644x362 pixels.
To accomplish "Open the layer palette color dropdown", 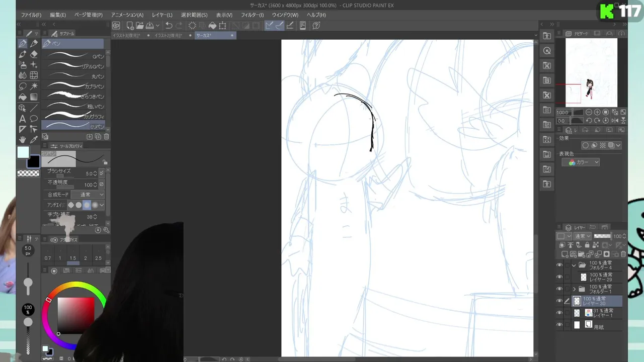I will [x=564, y=236].
